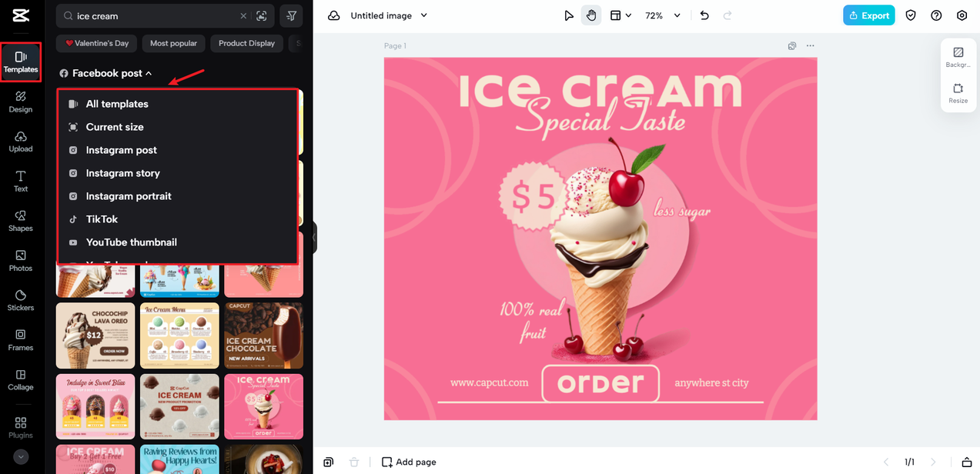This screenshot has height=474, width=980.
Task: Open the Upload sidebar panel
Action: [21, 142]
